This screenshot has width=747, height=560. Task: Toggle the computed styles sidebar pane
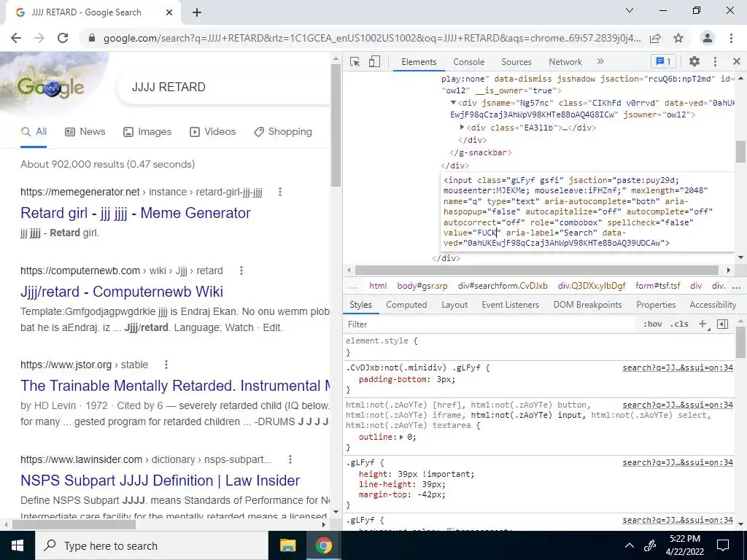tap(723, 324)
